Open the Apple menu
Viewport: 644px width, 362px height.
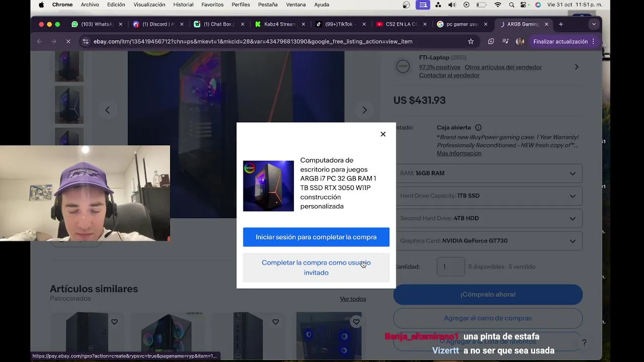tap(41, 5)
